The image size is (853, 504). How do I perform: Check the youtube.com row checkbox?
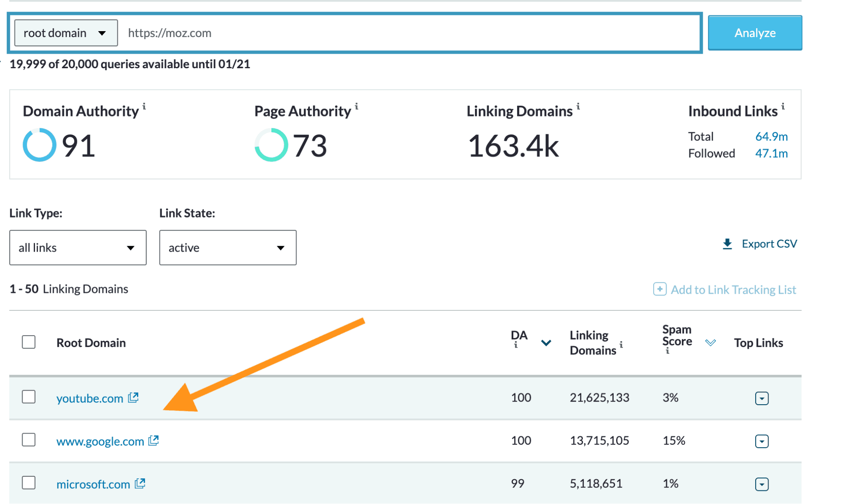(x=29, y=397)
